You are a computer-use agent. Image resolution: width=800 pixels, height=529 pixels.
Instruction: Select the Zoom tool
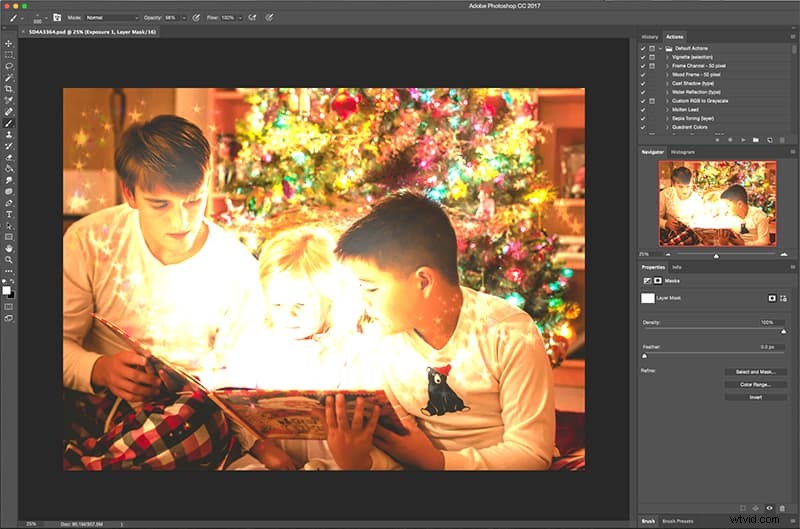pos(9,260)
